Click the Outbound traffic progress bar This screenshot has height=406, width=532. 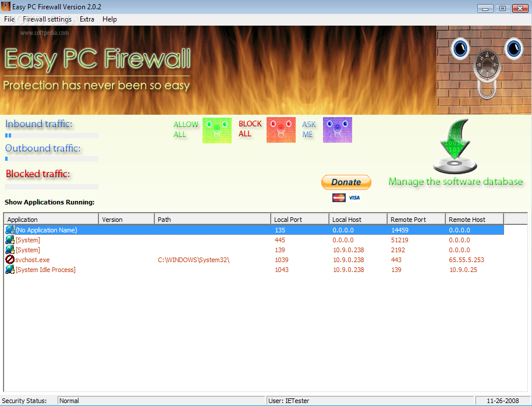pyautogui.click(x=52, y=158)
